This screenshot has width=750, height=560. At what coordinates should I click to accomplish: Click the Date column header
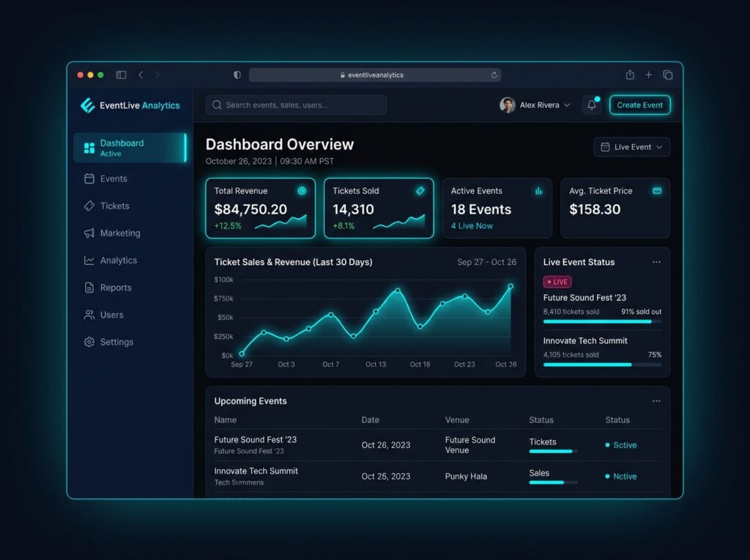(370, 420)
